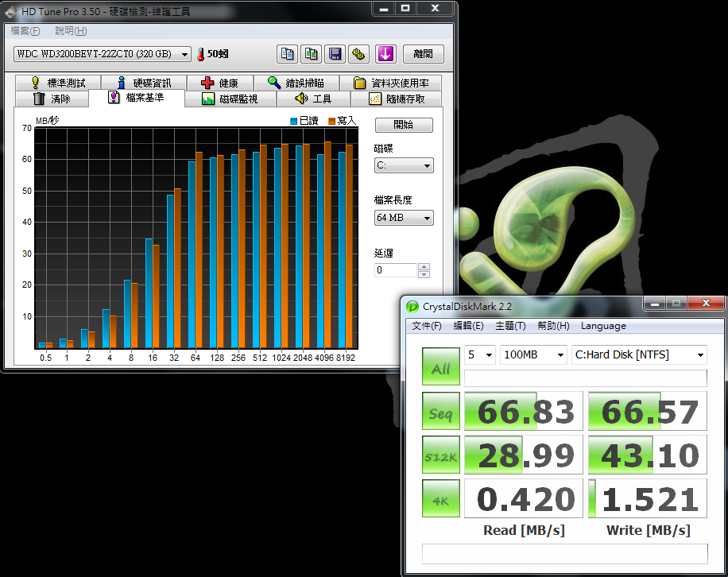728x577 pixels.
Task: Start the 4K benchmark test
Action: click(x=441, y=498)
